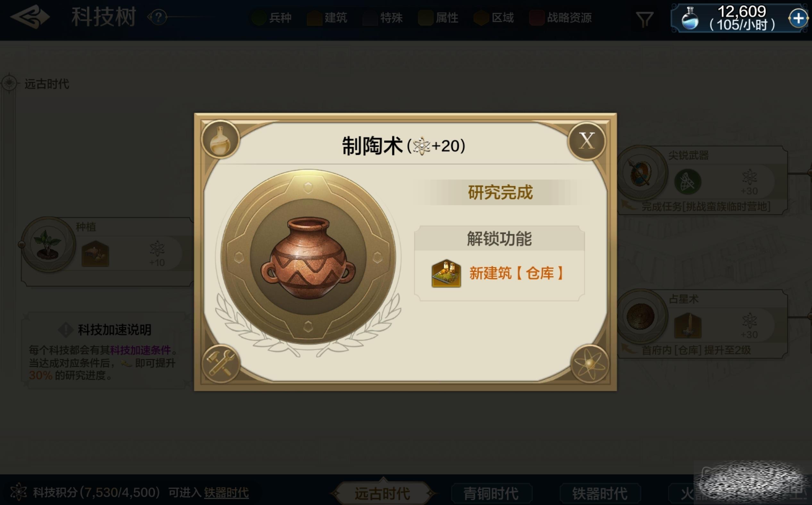Switch to the 铁器时代 tab
The height and width of the screenshot is (505, 812).
coord(600,493)
